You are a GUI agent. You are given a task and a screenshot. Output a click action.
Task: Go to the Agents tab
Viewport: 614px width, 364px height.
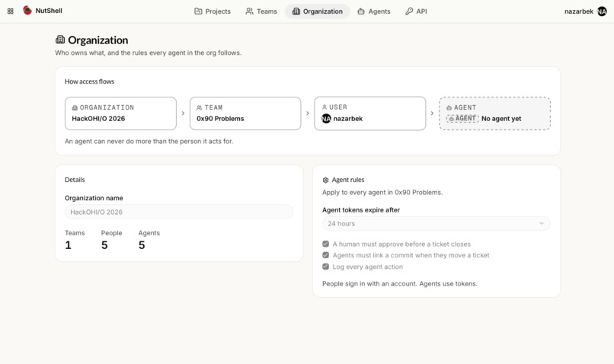(374, 11)
